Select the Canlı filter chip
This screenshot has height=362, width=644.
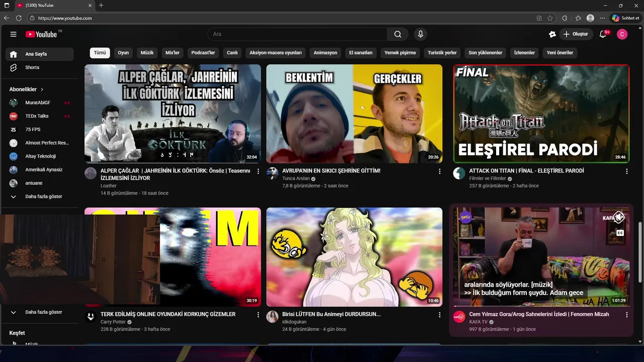pyautogui.click(x=232, y=53)
